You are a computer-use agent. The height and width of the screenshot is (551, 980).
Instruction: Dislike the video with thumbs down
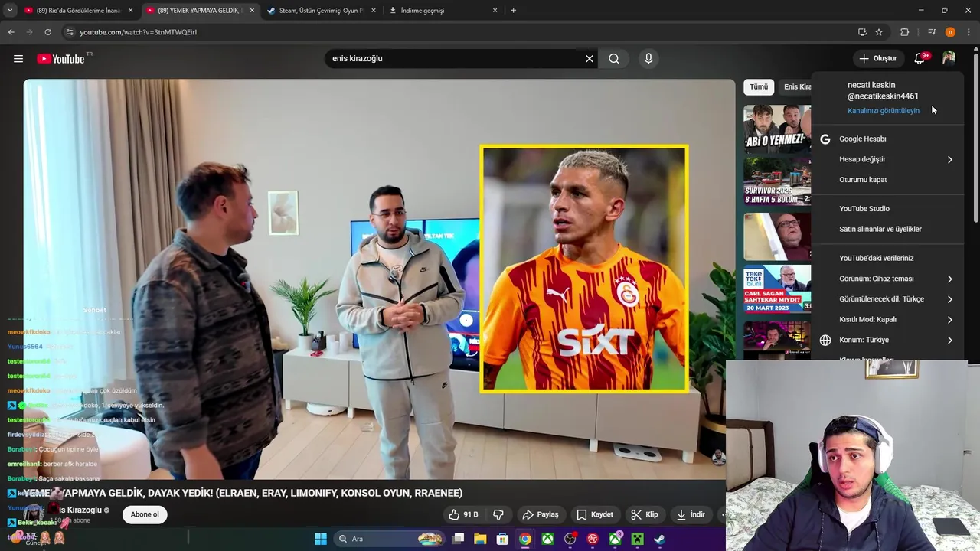pos(498,514)
